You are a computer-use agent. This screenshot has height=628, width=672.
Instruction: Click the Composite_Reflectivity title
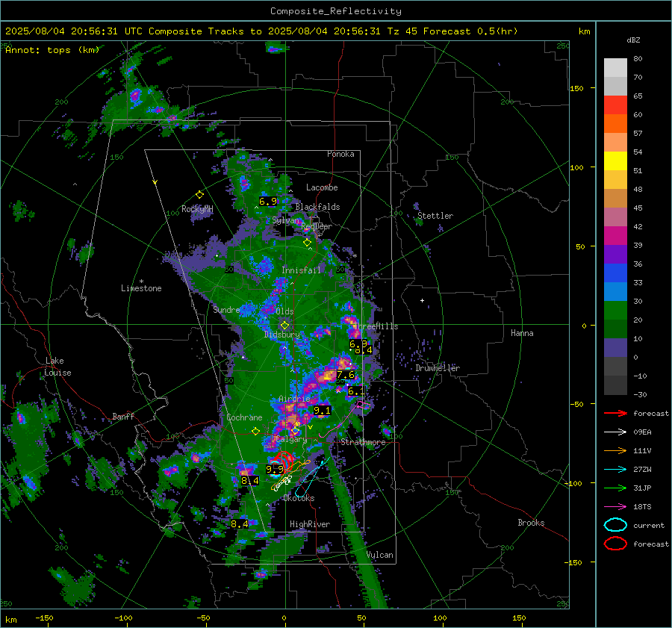click(x=336, y=11)
